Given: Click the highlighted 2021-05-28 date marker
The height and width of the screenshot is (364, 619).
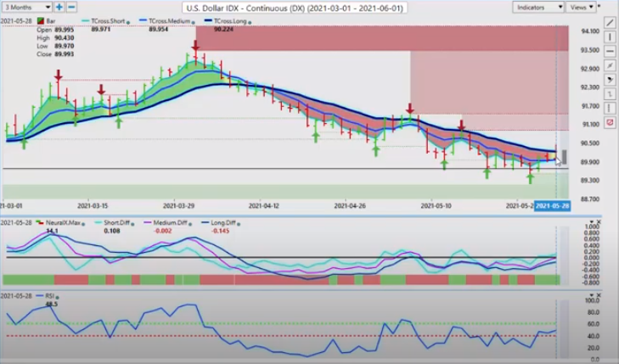Looking at the screenshot, I should (551, 205).
